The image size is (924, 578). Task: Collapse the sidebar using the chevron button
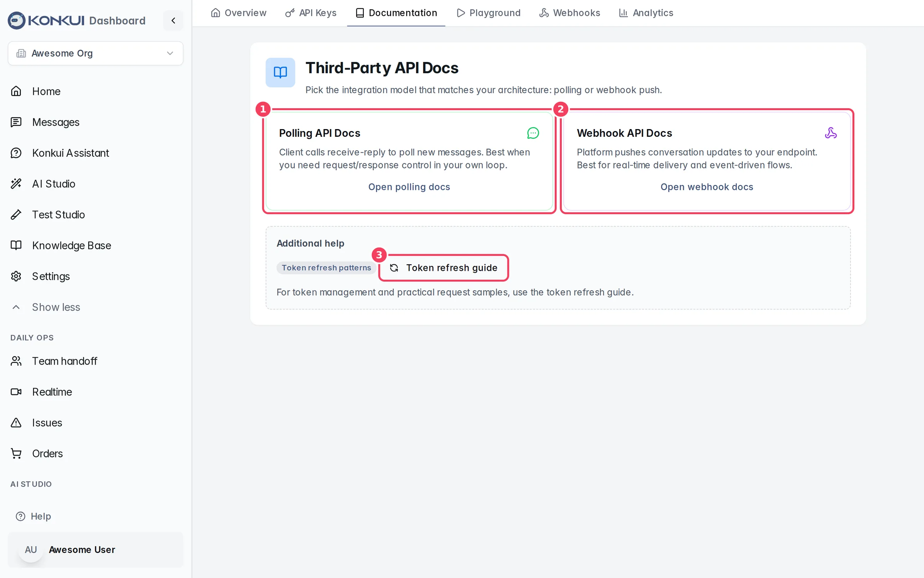tap(173, 20)
